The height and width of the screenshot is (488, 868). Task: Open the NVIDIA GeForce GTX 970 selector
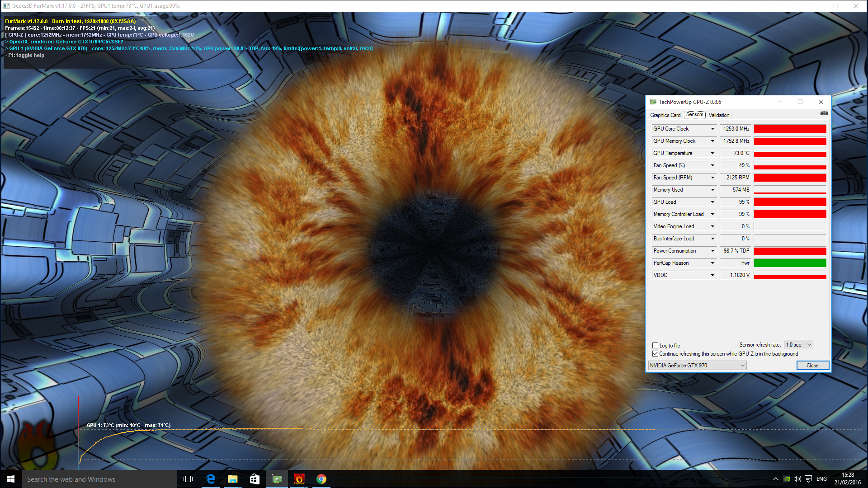click(697, 366)
